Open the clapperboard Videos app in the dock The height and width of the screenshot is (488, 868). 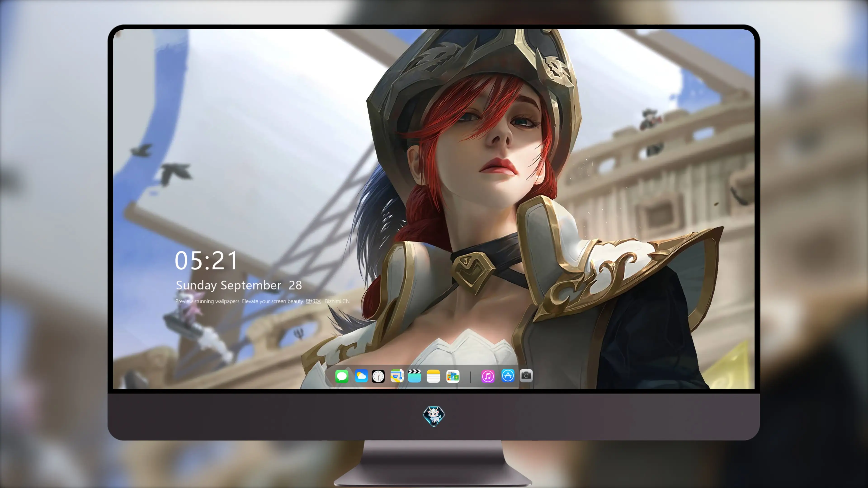point(415,376)
